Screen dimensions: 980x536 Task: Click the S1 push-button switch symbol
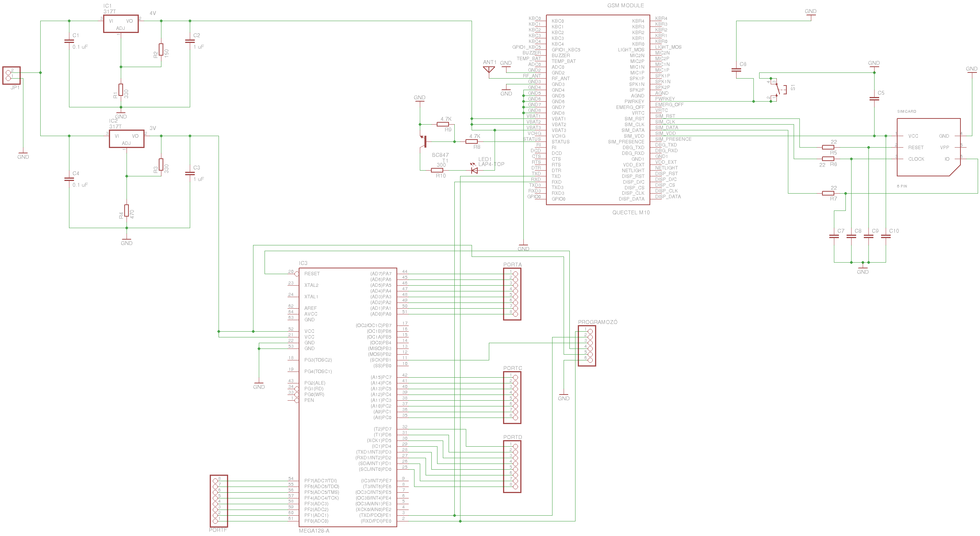coord(778,89)
